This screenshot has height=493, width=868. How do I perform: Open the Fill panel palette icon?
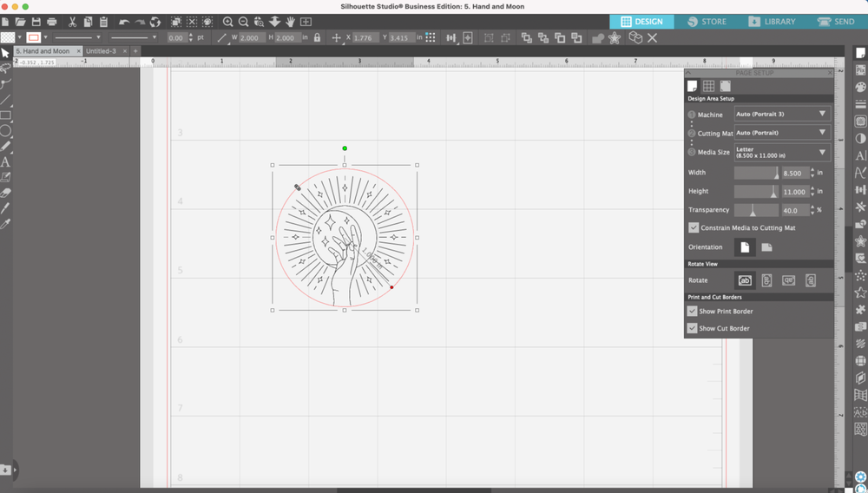[860, 87]
